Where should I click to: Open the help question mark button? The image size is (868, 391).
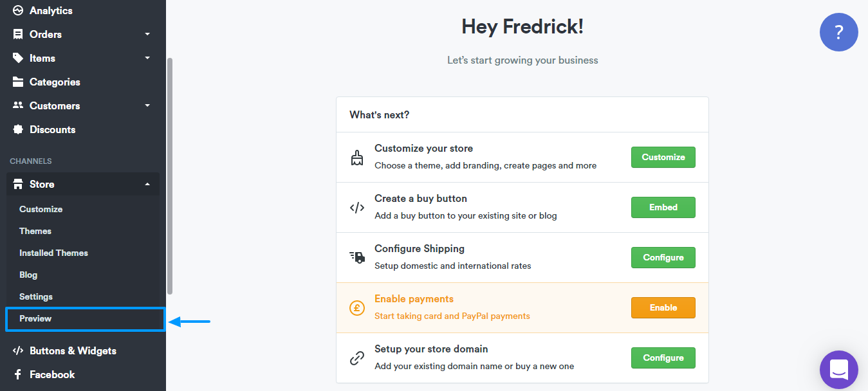(838, 32)
